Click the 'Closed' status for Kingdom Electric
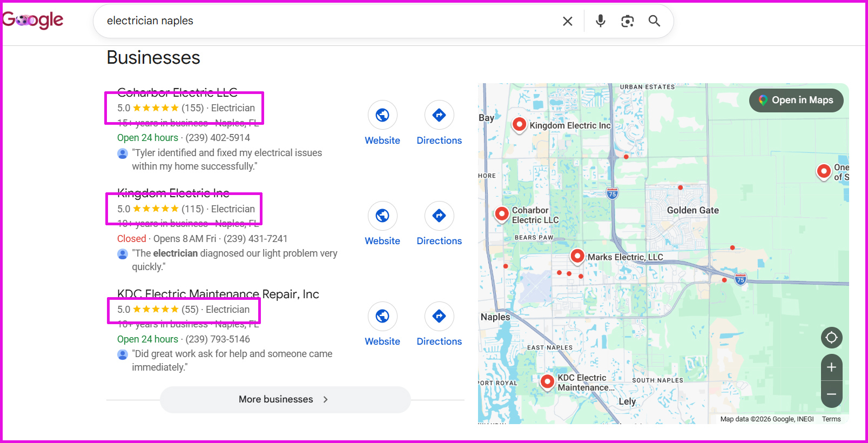Screen dimensions: 868x443 (132, 239)
